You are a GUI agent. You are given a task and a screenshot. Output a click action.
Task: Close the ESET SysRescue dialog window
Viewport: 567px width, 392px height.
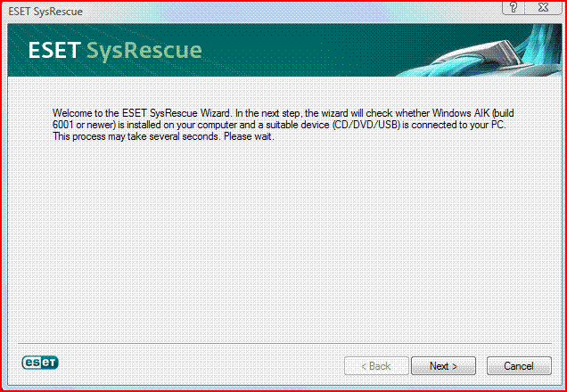[x=543, y=8]
